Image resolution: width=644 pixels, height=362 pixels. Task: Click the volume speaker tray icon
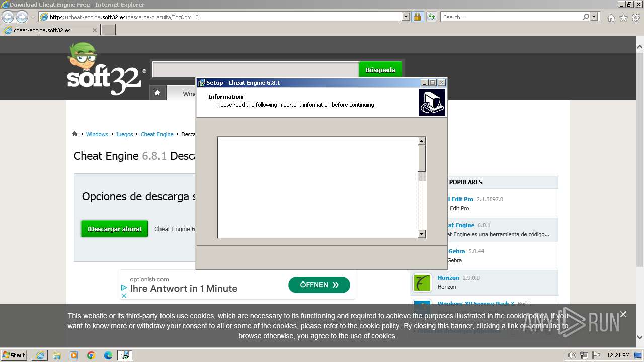point(572,355)
